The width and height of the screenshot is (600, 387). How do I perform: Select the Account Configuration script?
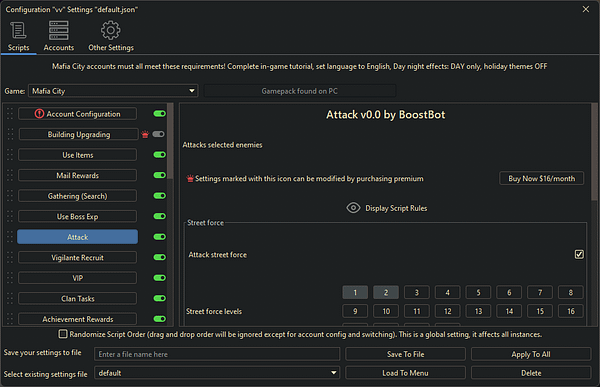(x=78, y=114)
